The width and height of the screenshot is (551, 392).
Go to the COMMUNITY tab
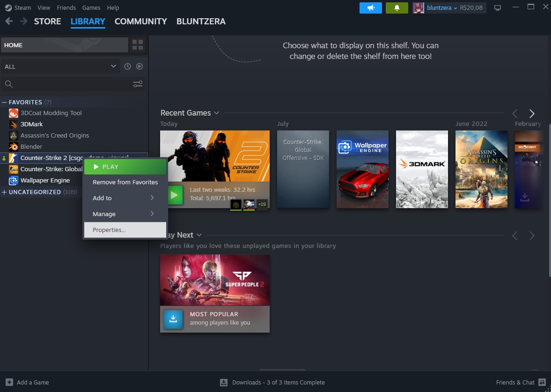pyautogui.click(x=140, y=22)
